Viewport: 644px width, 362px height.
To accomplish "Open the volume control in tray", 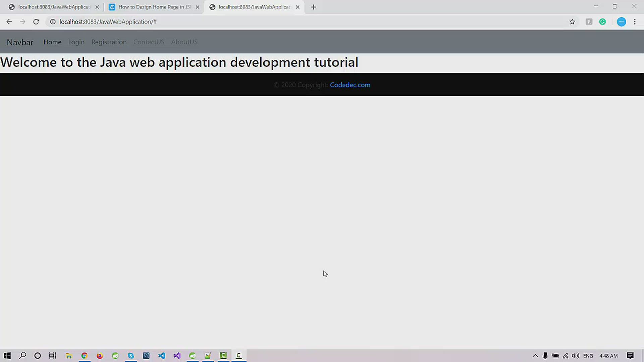I will pyautogui.click(x=576, y=356).
